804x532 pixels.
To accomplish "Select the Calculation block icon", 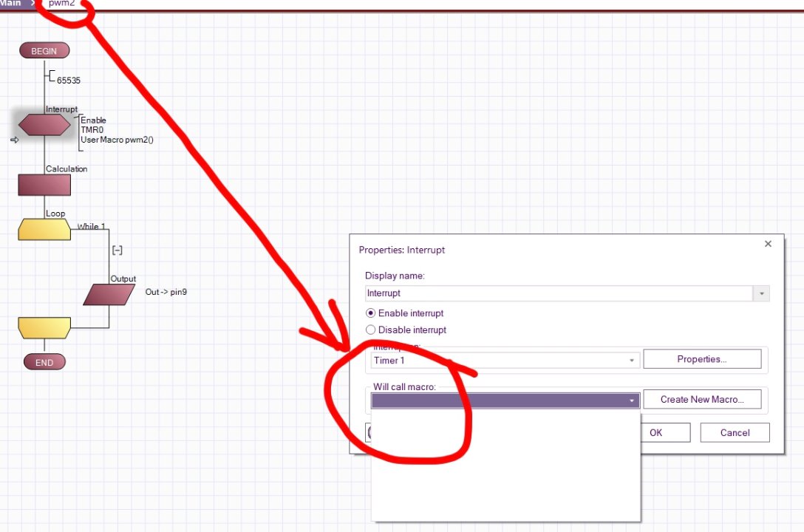I will [x=44, y=185].
